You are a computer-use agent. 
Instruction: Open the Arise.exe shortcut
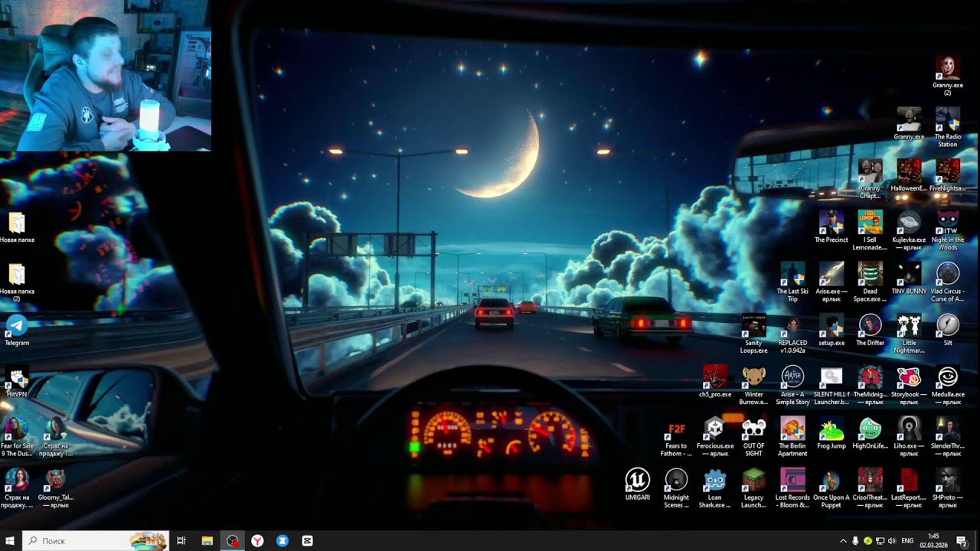click(x=831, y=282)
